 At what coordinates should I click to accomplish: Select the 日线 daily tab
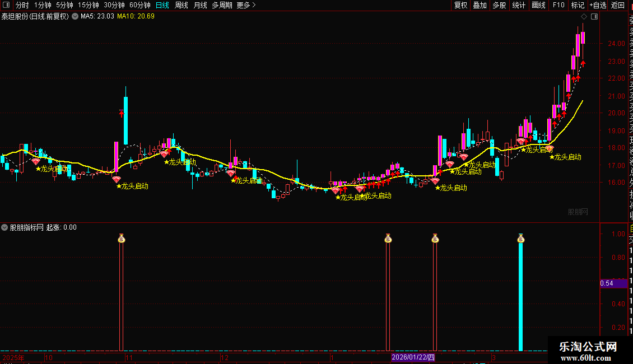point(162,5)
